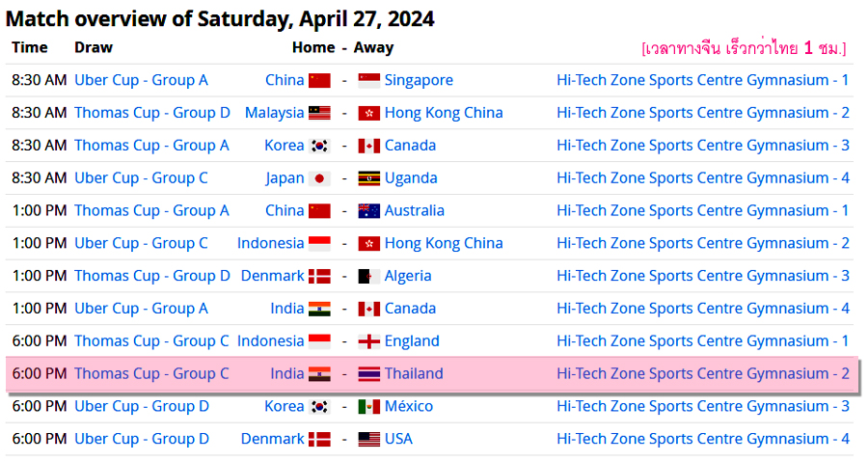Open the Denmark team link versus Algeria

[272, 276]
